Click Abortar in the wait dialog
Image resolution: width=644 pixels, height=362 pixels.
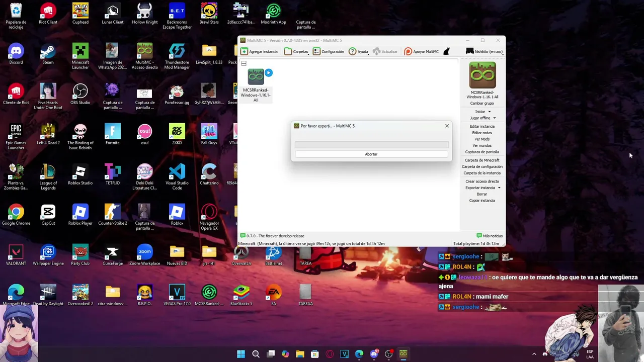371,154
